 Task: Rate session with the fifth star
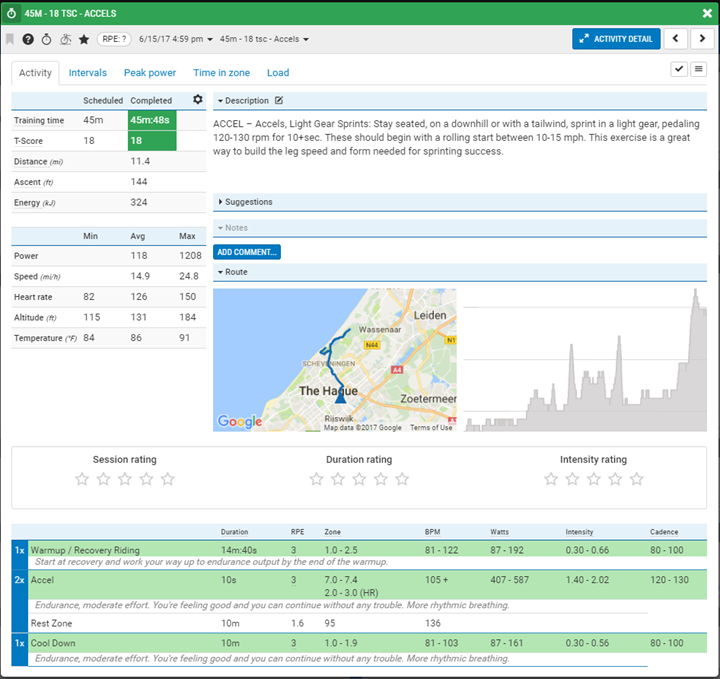(168, 479)
